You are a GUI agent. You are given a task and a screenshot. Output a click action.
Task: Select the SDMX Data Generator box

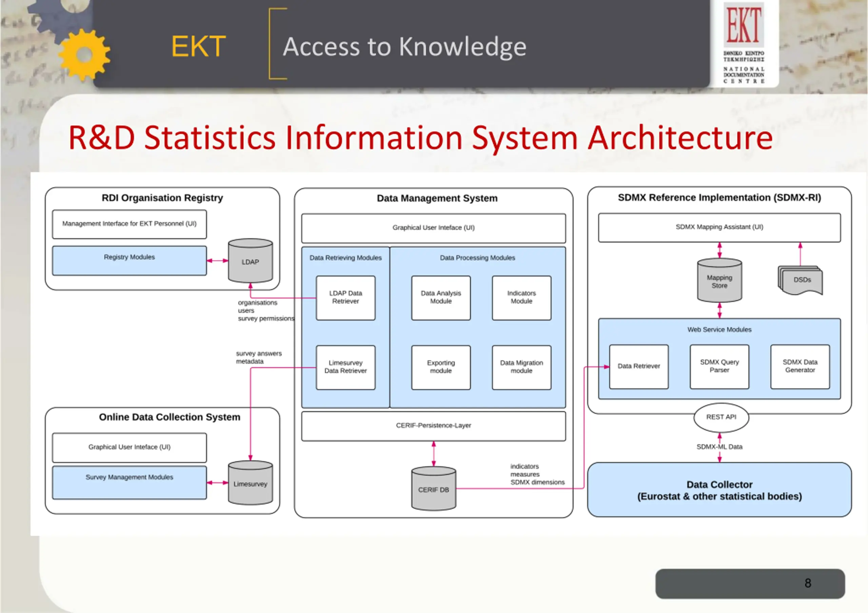[x=800, y=367]
